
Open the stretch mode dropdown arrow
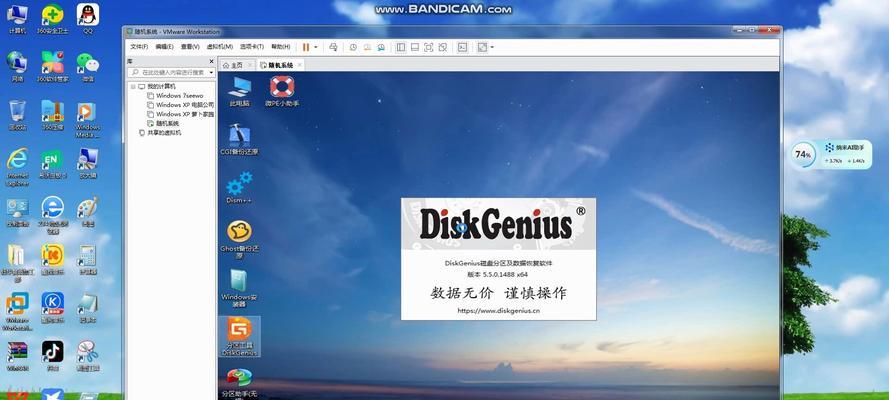tap(492, 48)
